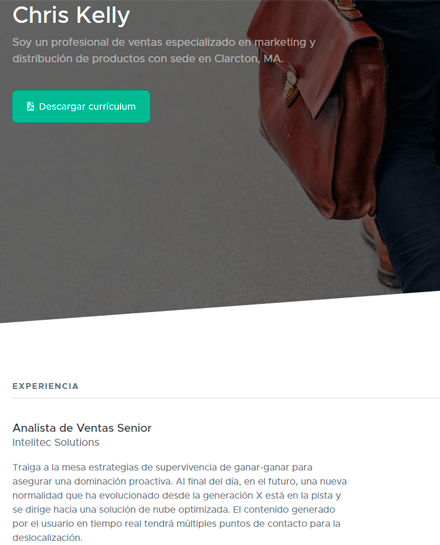Click the brown leather briefcase image
Viewport: 440px width, 545px height.
click(x=318, y=108)
